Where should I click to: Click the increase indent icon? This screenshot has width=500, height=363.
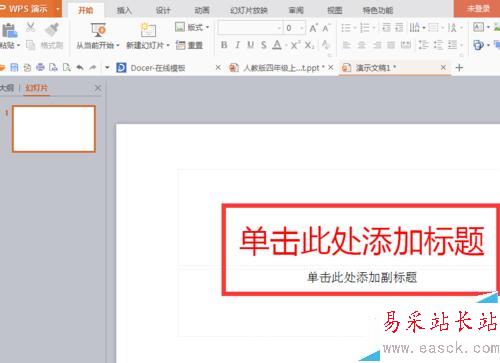click(399, 28)
